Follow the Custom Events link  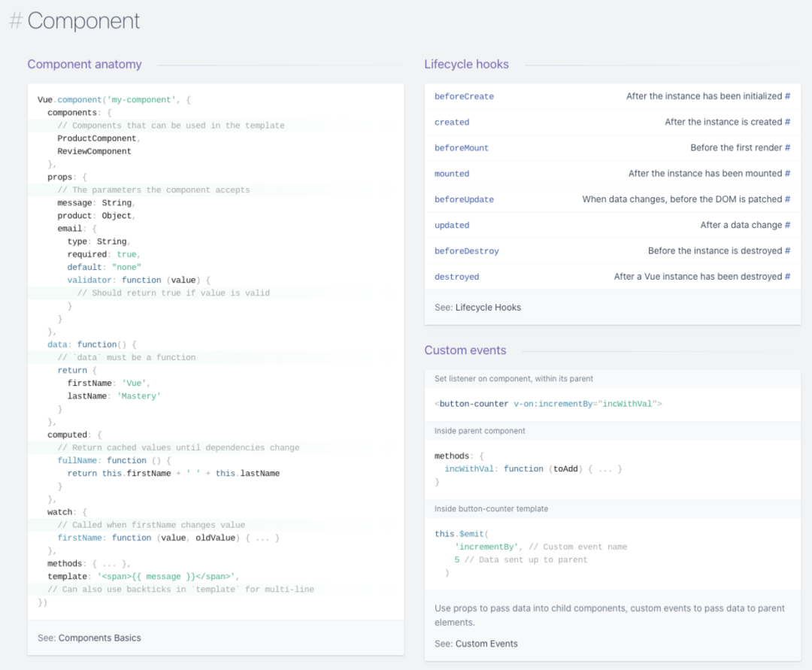tap(486, 644)
